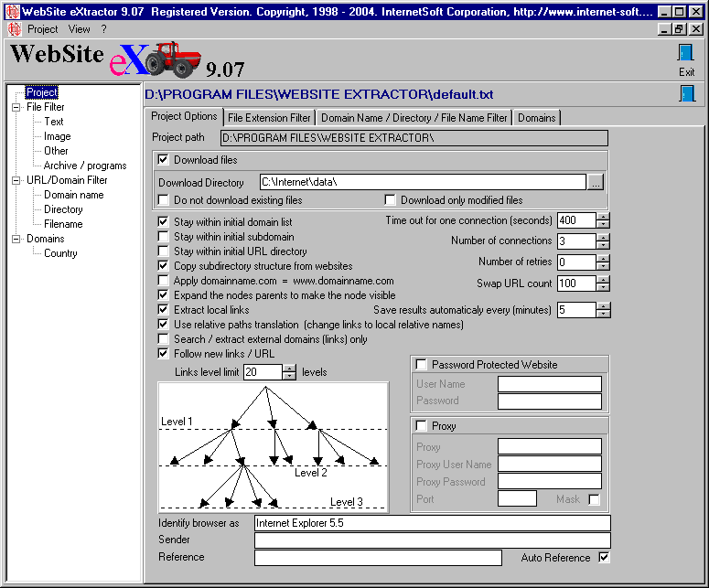Toggle Copy subdirectory structure from websites
The height and width of the screenshot is (588, 709).
[163, 266]
